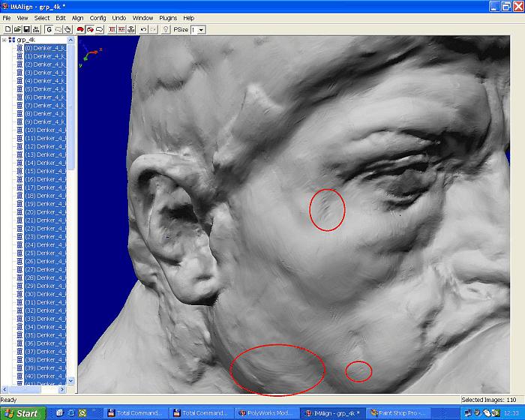Click the tree panel scroll down arrow

71,380
